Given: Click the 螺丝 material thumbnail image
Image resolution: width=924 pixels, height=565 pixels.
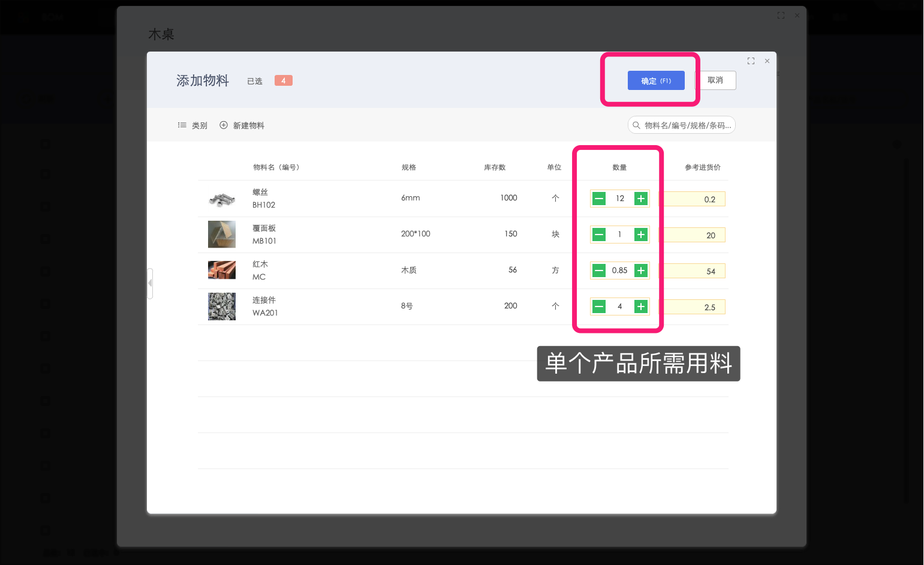Looking at the screenshot, I should 222,199.
